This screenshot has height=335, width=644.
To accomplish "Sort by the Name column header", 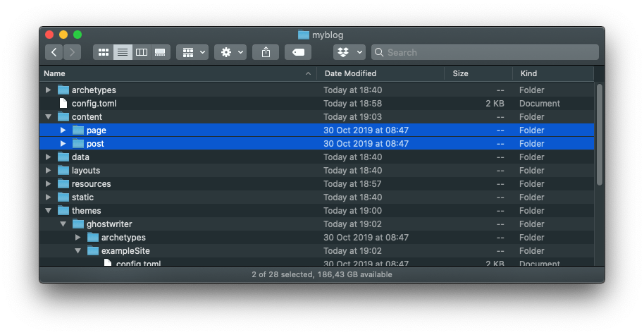I will (x=176, y=73).
